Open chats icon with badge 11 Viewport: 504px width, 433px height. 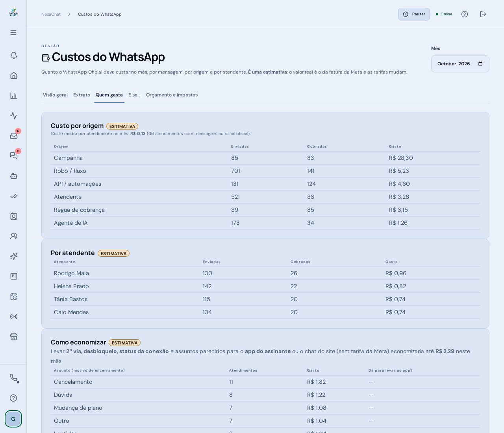pyautogui.click(x=14, y=156)
